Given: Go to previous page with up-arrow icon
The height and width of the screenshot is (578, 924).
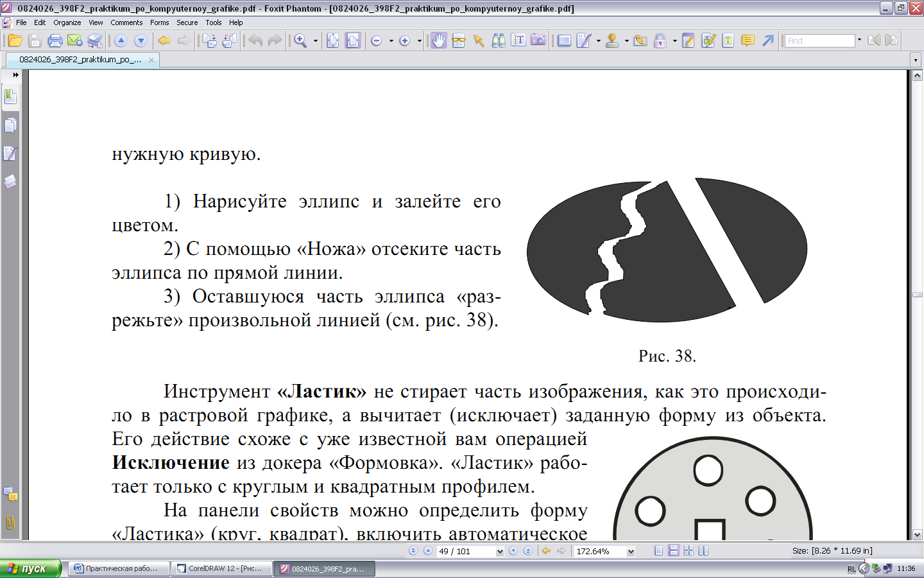Looking at the screenshot, I should 121,40.
